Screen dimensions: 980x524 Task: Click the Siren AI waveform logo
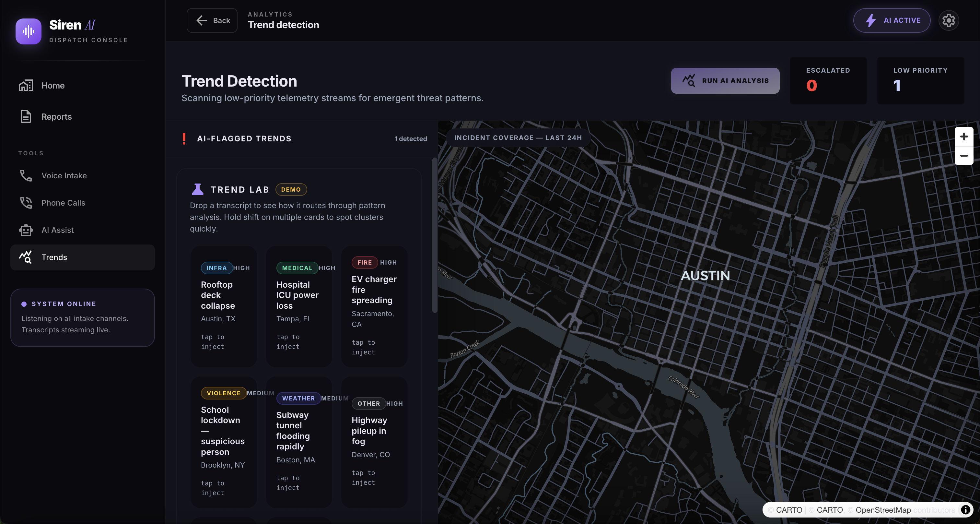(x=28, y=31)
